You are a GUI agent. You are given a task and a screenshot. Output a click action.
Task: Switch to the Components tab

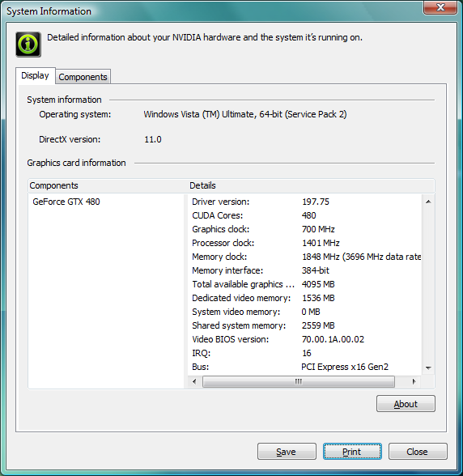click(x=83, y=77)
